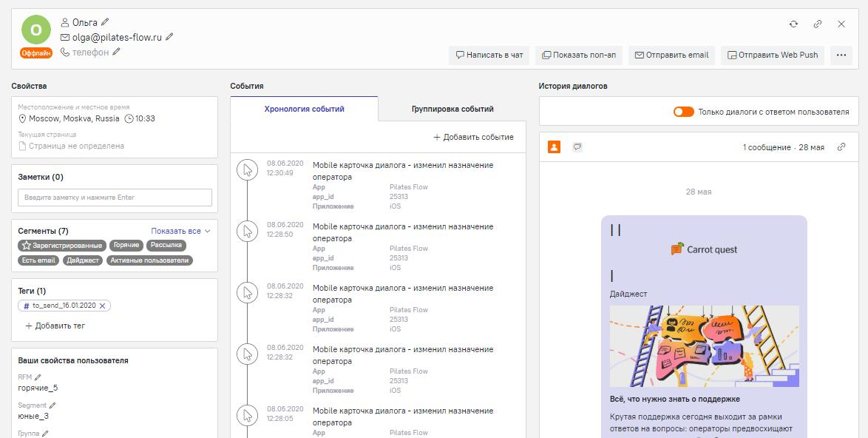Click the Написать в чат button

tap(489, 55)
